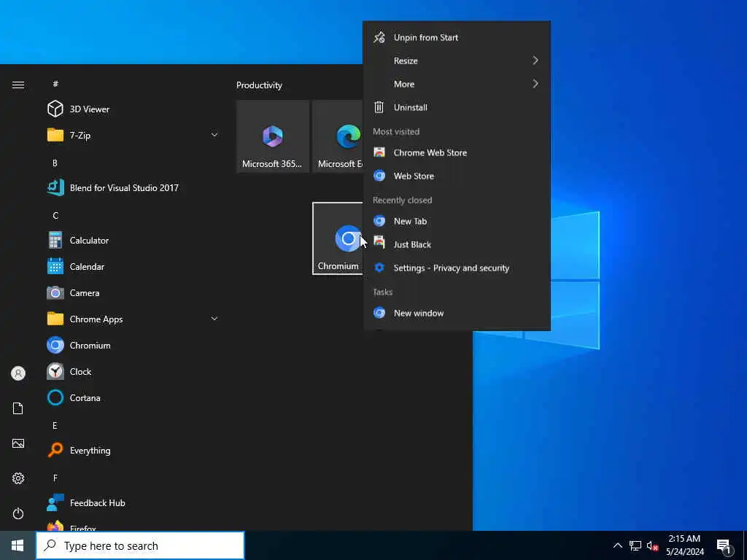Reopen New Tab from Recently closed
The image size is (747, 560).
tap(457, 221)
